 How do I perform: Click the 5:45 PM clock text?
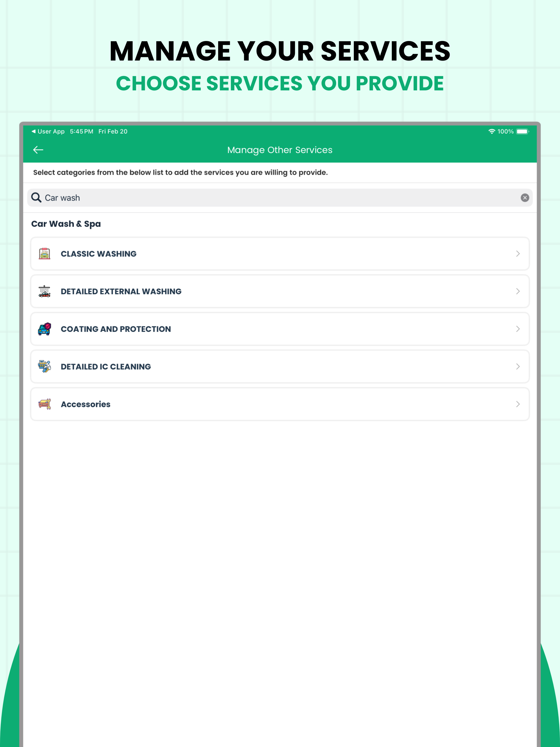coord(81,131)
